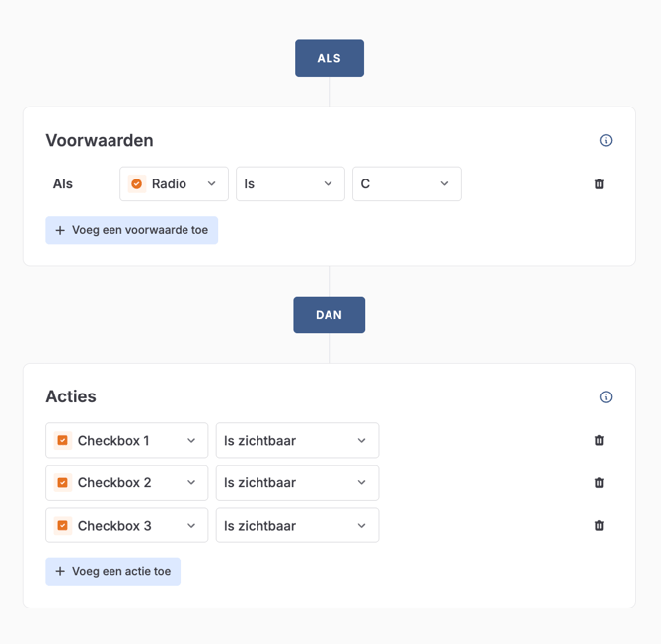Delete the Radio condition row
Screen dimensions: 661x644
click(x=599, y=184)
